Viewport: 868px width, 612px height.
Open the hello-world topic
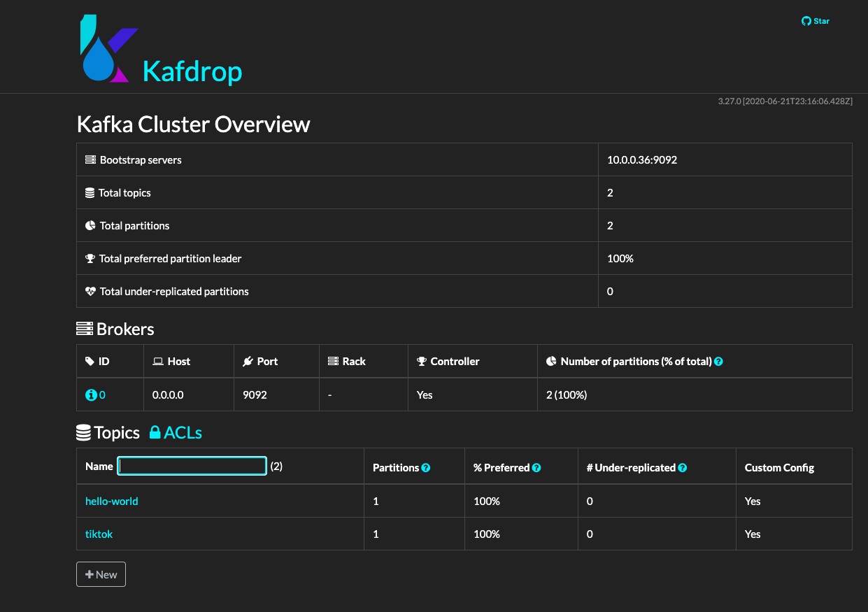pyautogui.click(x=111, y=501)
